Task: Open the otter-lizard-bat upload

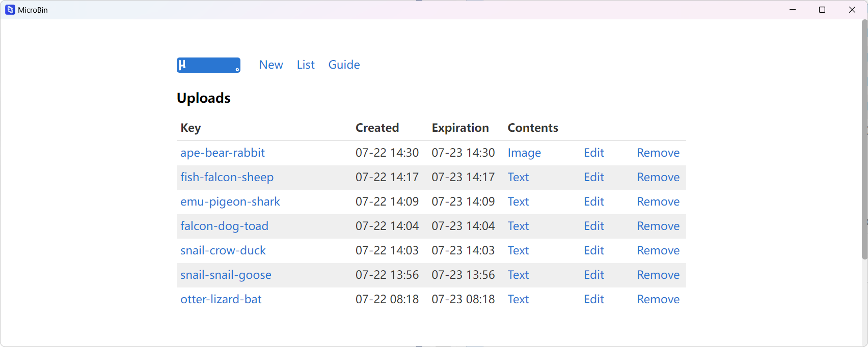Action: tap(221, 299)
